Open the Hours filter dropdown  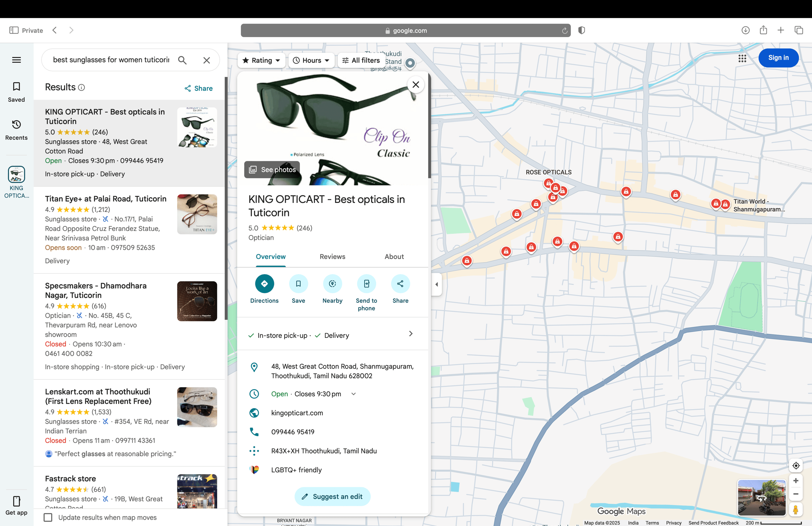[311, 60]
